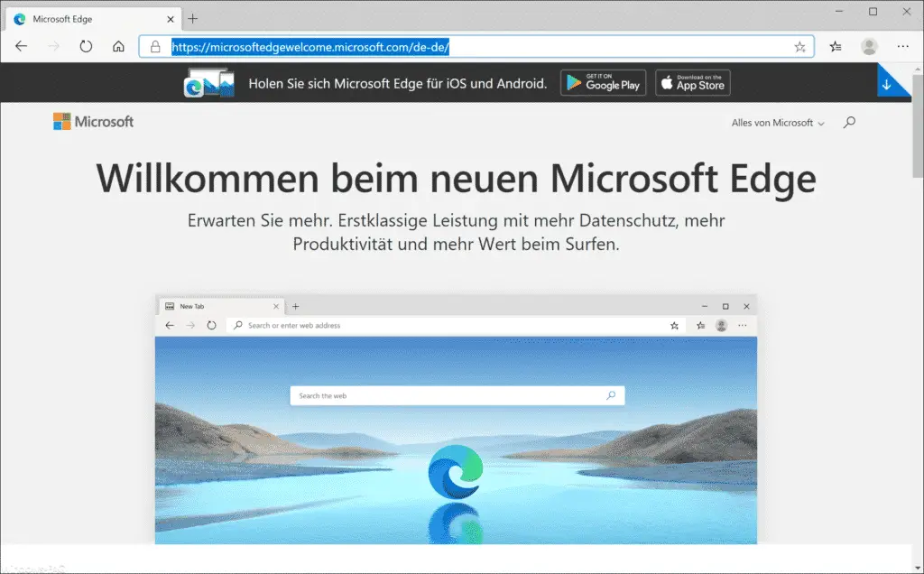The width and height of the screenshot is (924, 574).
Task: Open the favorites list
Action: 836,47
